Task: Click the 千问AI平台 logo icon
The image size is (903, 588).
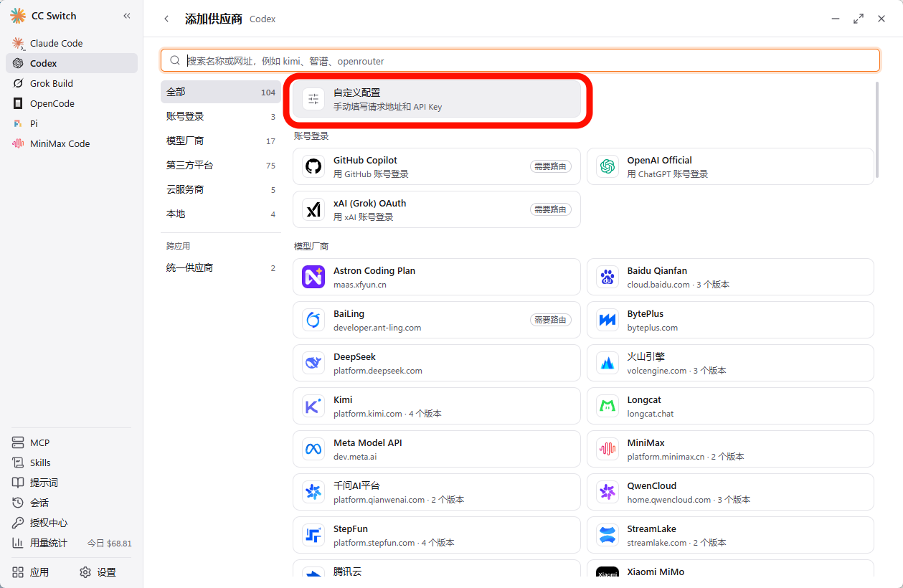Action: click(x=313, y=492)
